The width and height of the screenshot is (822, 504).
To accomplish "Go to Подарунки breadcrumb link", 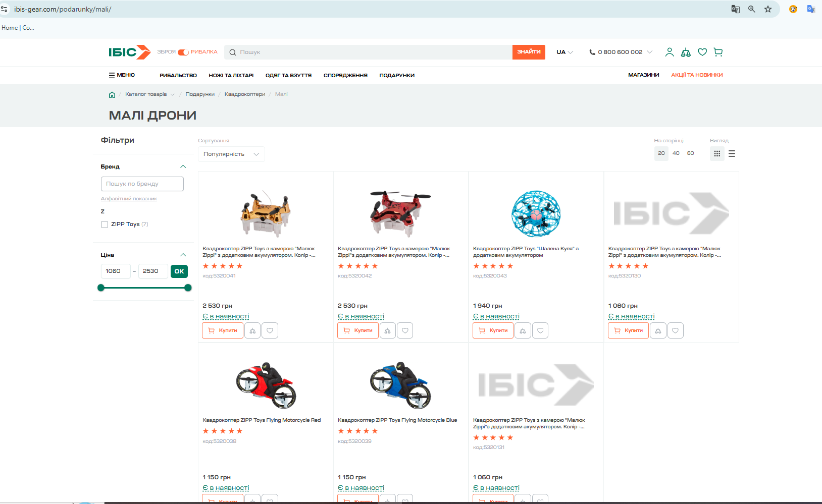I will (x=200, y=94).
